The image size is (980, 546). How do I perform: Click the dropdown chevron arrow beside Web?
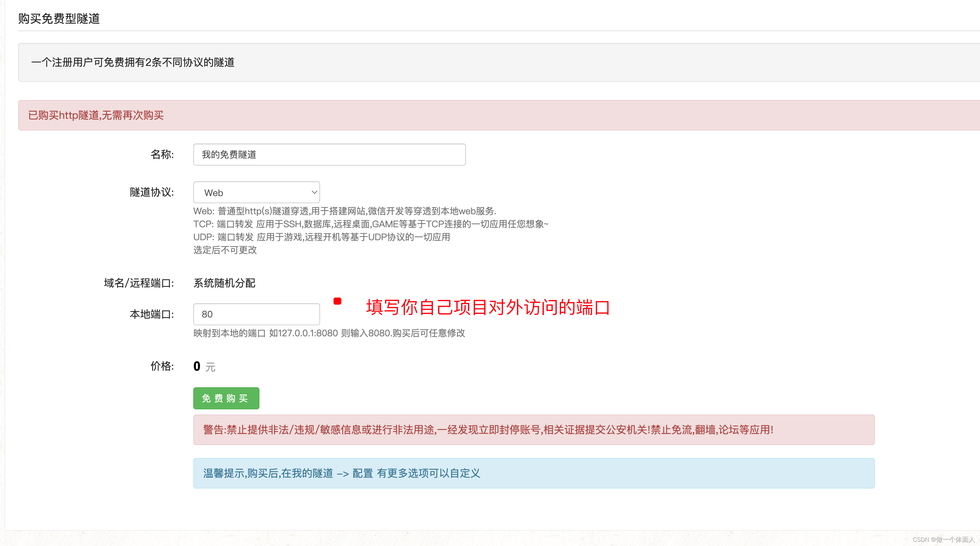click(x=314, y=192)
